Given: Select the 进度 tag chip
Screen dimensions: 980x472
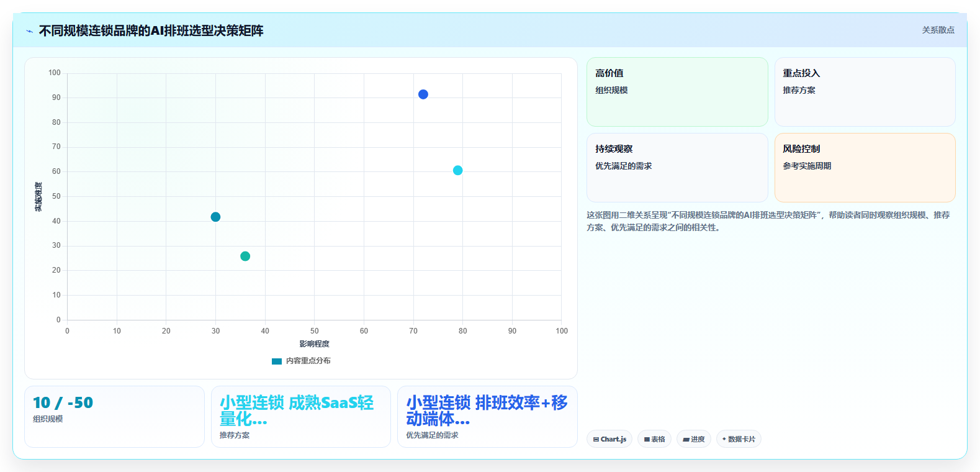Looking at the screenshot, I should point(694,439).
